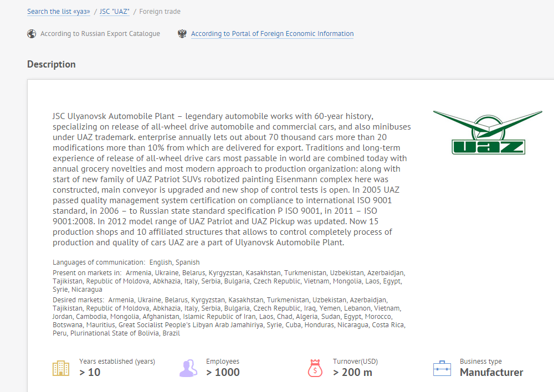Click the blue briefcase Business type icon
This screenshot has height=392, width=554.
pos(442,368)
